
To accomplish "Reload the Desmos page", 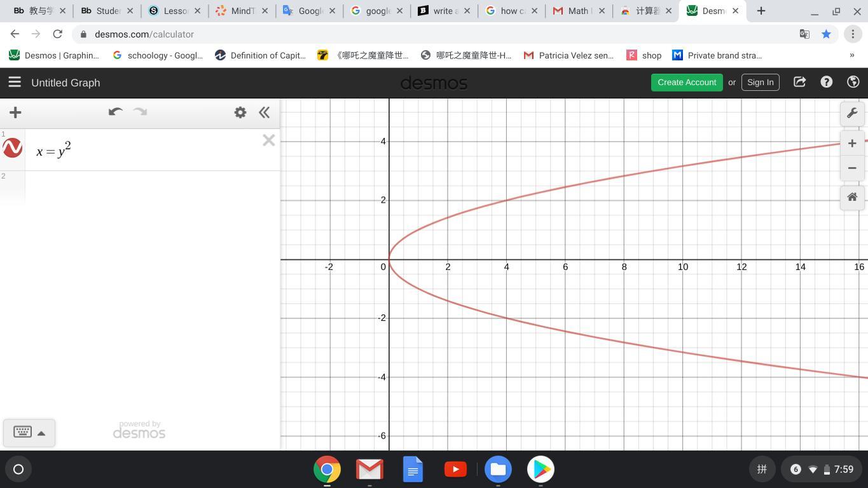I will (x=57, y=34).
